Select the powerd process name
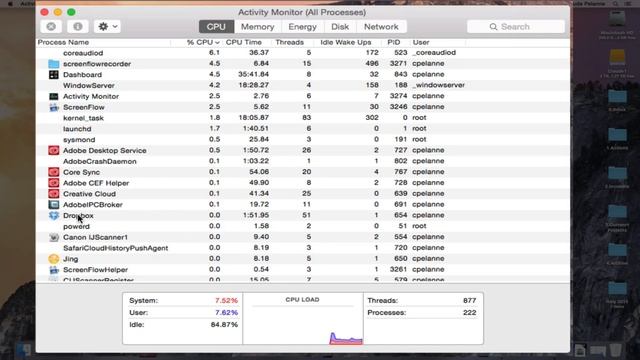Screen dimensions: 640x360 76,226
